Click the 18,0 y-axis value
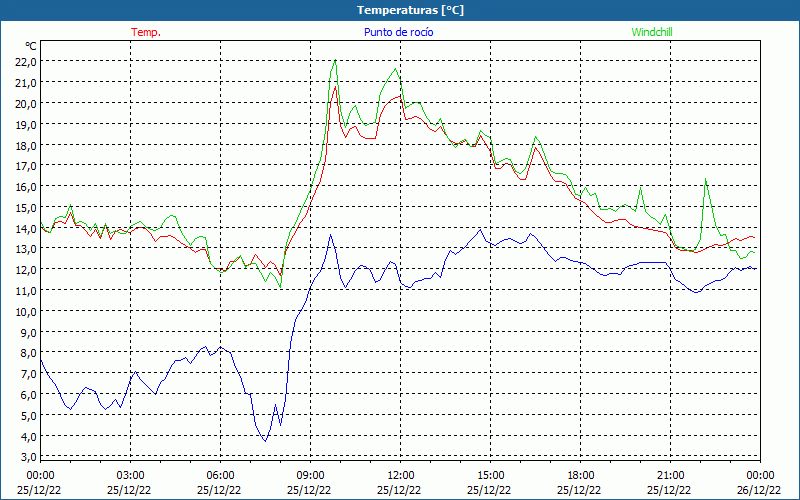 click(x=26, y=145)
